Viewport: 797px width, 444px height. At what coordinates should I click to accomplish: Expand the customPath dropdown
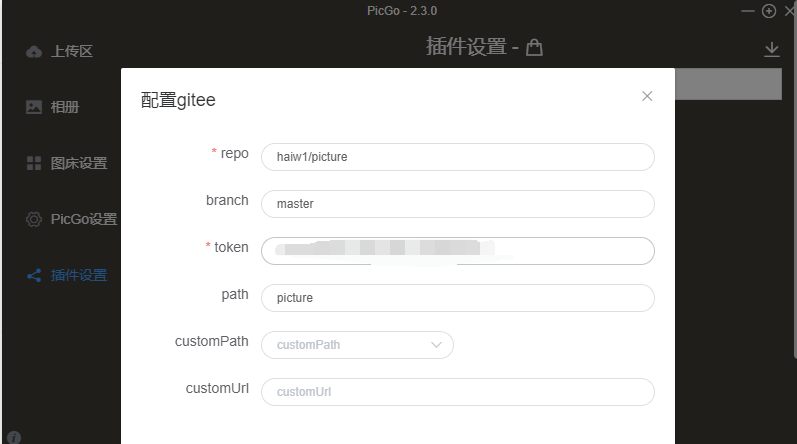436,345
